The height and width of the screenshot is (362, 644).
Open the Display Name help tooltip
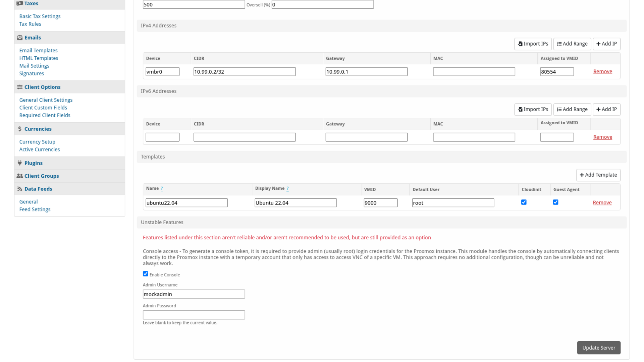[x=287, y=188]
